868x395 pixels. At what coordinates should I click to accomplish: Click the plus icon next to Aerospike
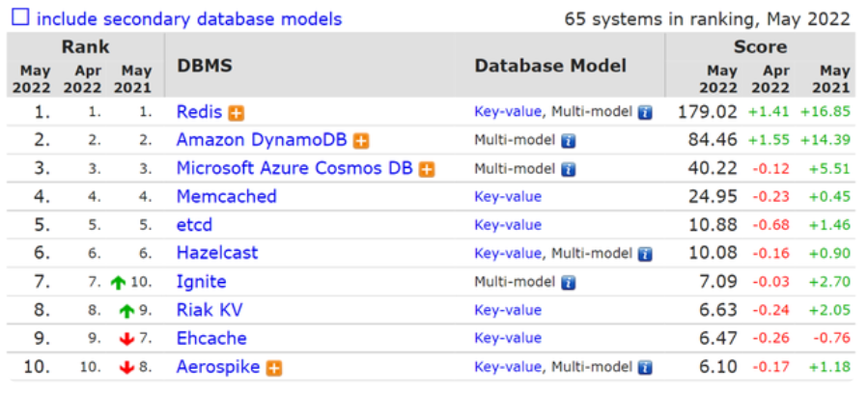274,368
